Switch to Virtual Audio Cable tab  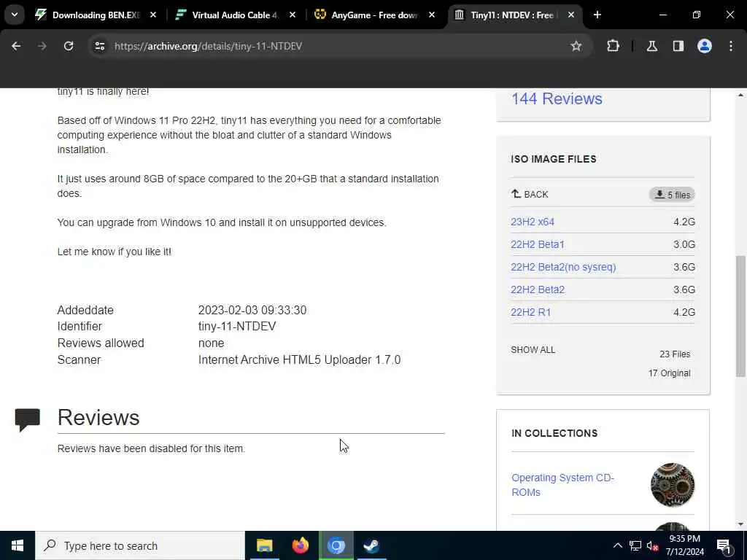click(235, 15)
